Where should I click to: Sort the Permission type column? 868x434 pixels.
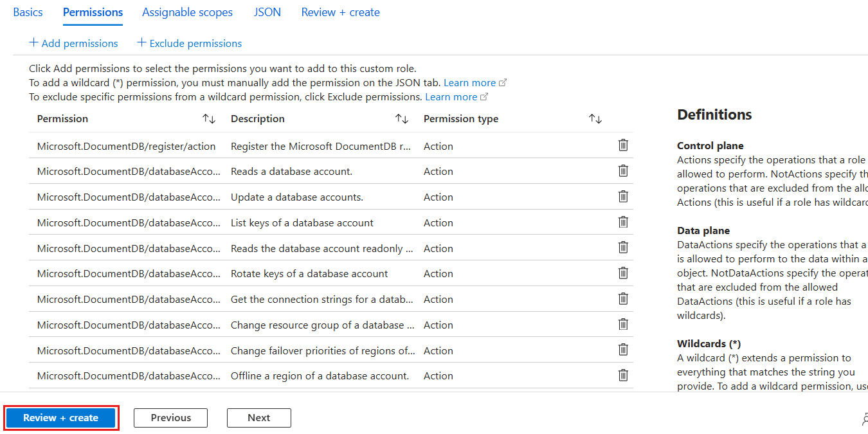[x=595, y=118]
